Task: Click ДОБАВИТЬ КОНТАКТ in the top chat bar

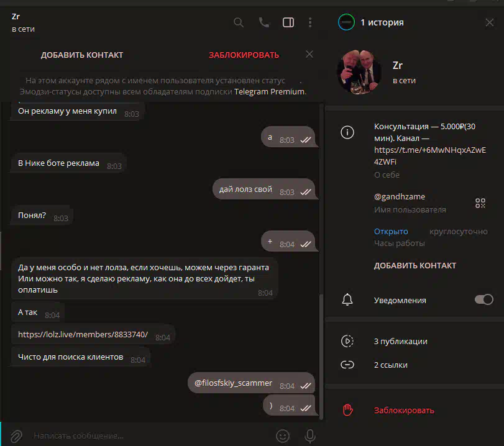Action: (82, 55)
